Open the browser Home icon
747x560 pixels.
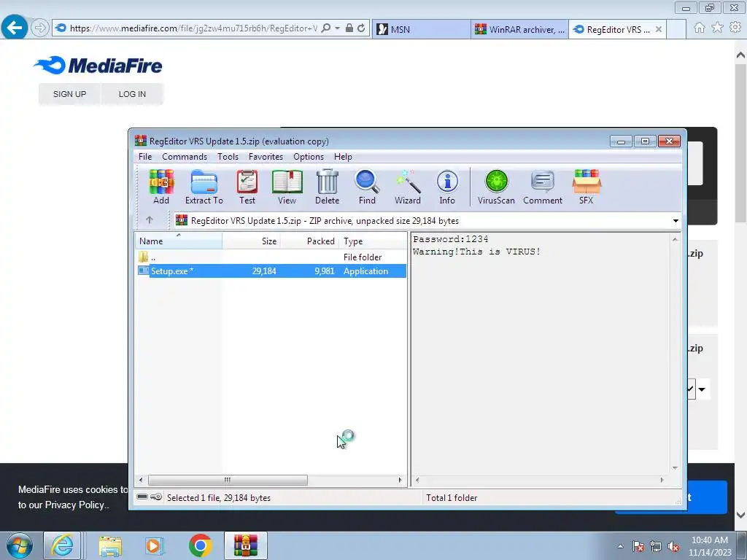[700, 28]
